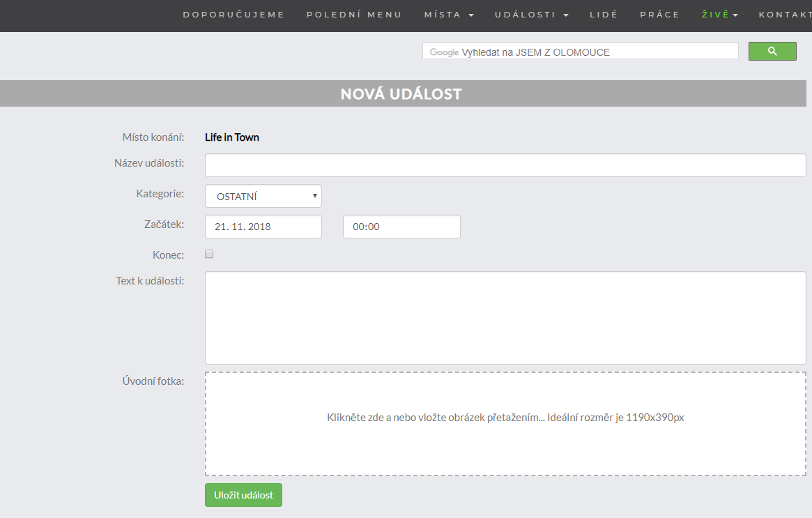Enable the Konec checkbox
812x518 pixels.
click(209, 254)
